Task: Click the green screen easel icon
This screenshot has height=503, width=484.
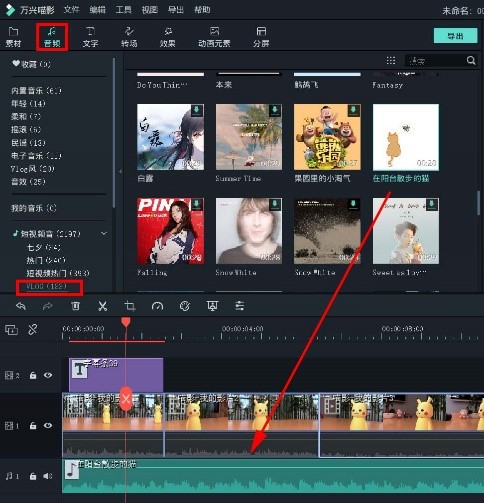Action: pyautogui.click(x=212, y=306)
